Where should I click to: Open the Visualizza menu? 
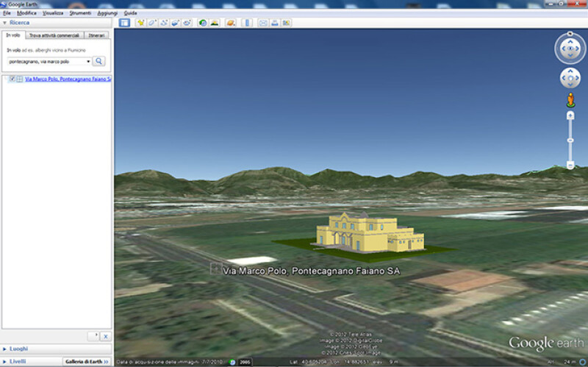coord(53,13)
